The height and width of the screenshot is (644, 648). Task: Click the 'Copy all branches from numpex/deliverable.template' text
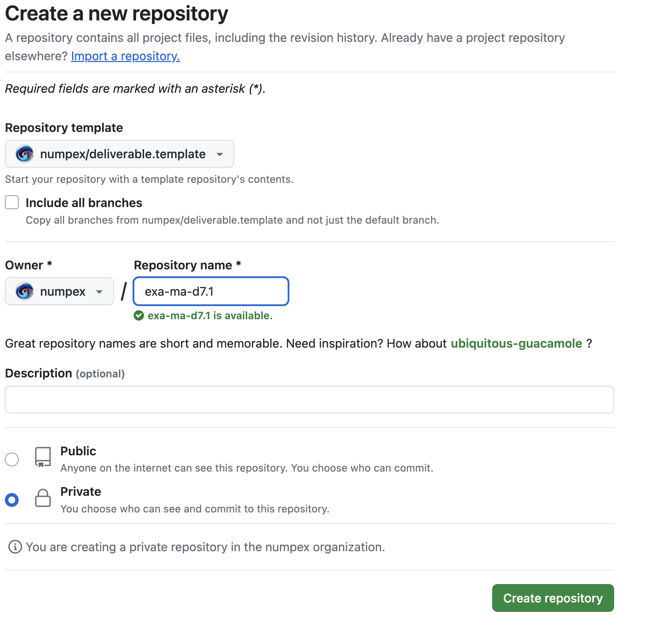(x=233, y=220)
